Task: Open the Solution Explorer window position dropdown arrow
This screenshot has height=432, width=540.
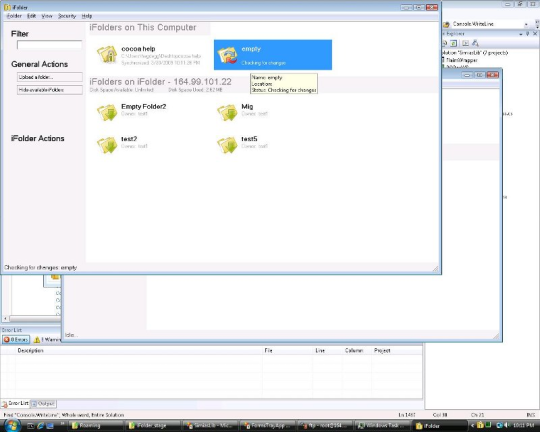Action: click(x=521, y=34)
